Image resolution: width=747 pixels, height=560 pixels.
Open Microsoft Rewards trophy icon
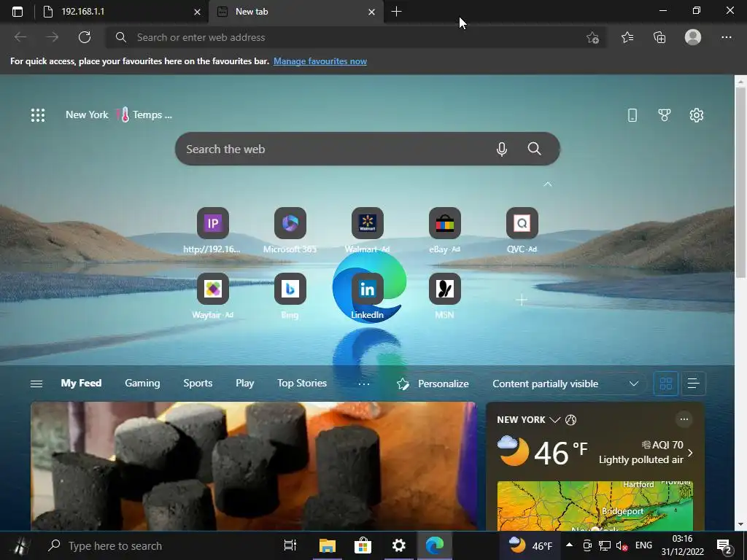(x=664, y=114)
